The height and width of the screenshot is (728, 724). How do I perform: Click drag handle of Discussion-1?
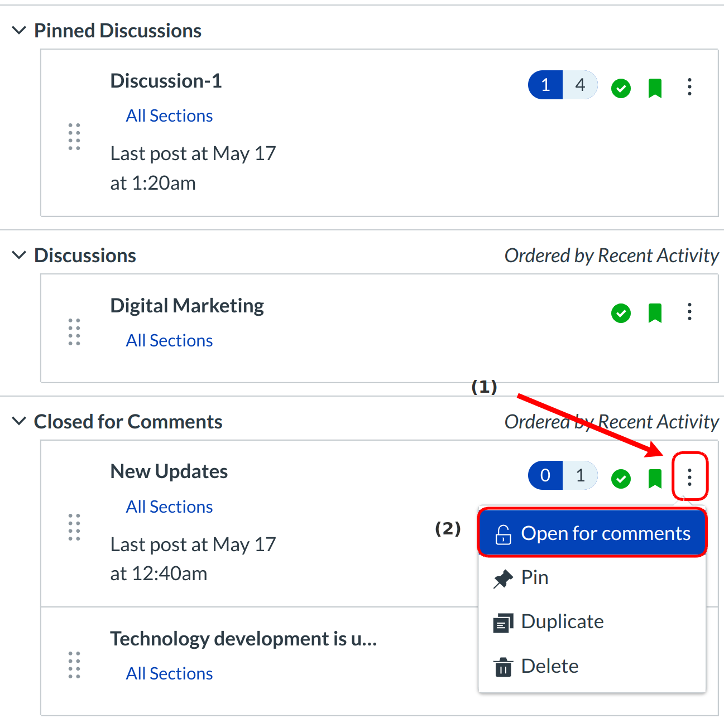tap(74, 137)
